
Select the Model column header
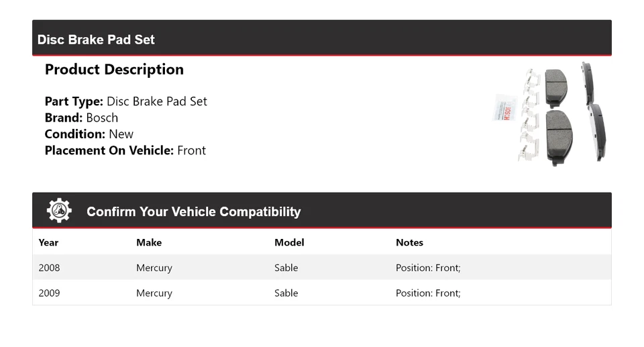point(289,242)
